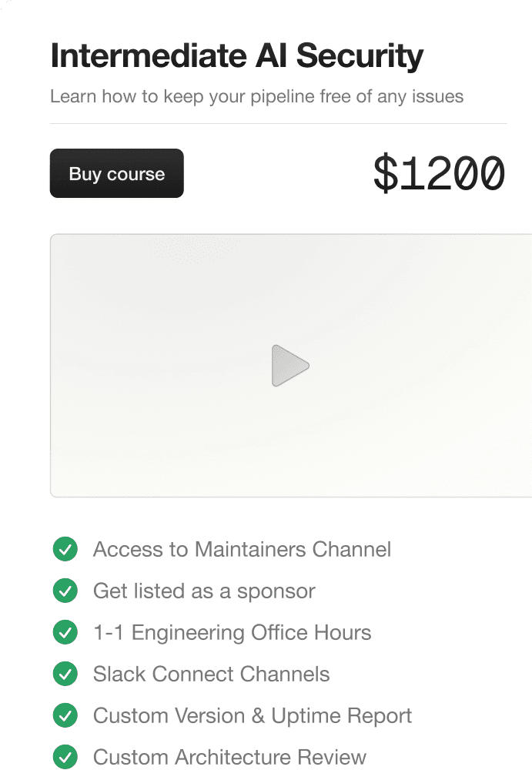Click the Intermediate AI Security heading
532x770 pixels.
[x=237, y=57]
